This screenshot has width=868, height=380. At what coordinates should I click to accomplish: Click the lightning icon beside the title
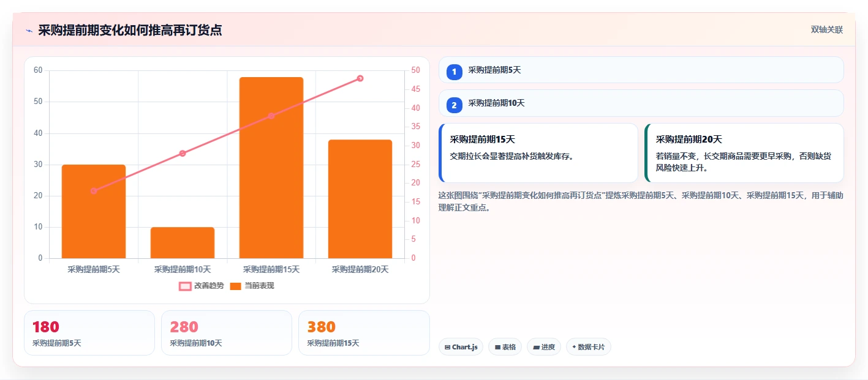[29, 30]
